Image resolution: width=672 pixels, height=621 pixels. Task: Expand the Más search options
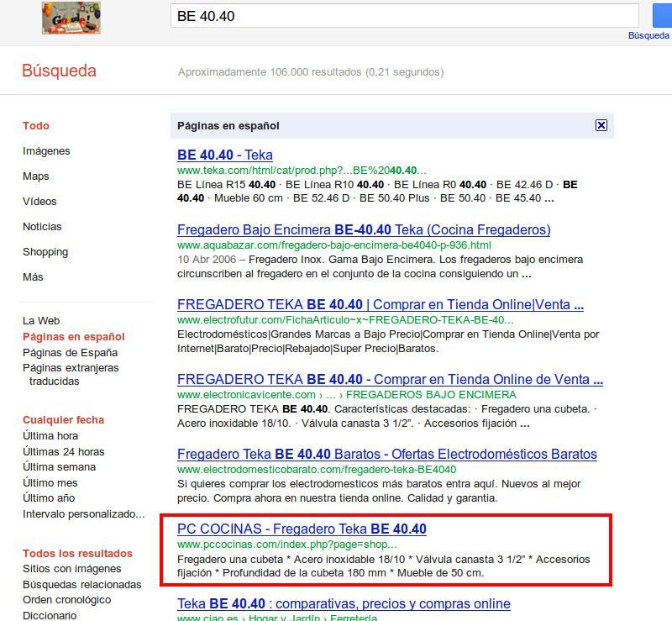33,277
